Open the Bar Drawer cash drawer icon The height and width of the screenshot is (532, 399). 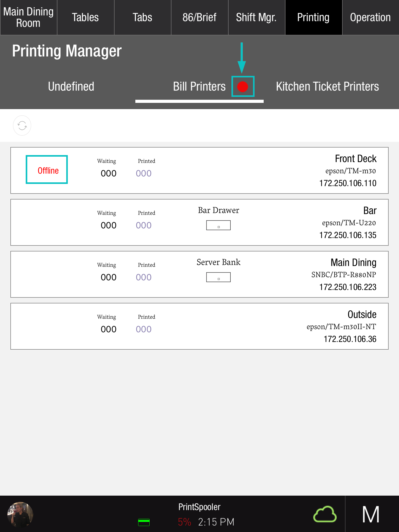tap(218, 225)
